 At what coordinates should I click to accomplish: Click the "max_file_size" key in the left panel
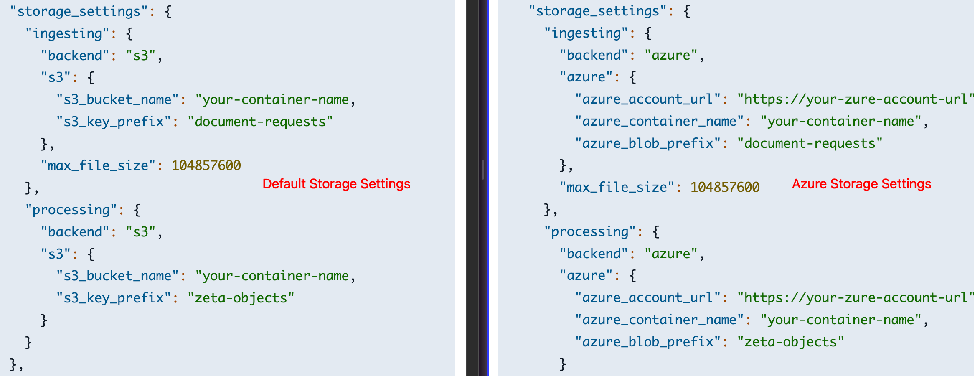(98, 165)
